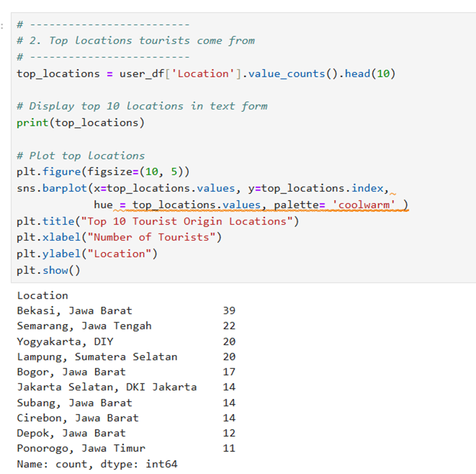Click the 'top_locations' variable assignment line
Screen dimensions: 476x474
[206, 73]
